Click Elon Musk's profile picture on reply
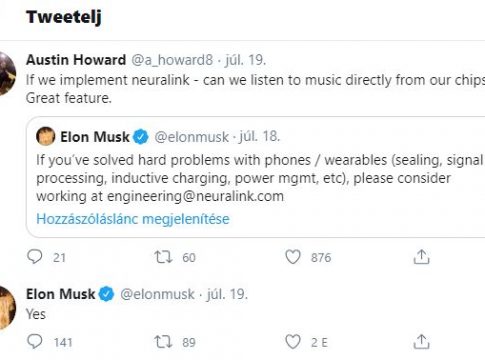485x360 pixels. click(x=7, y=308)
